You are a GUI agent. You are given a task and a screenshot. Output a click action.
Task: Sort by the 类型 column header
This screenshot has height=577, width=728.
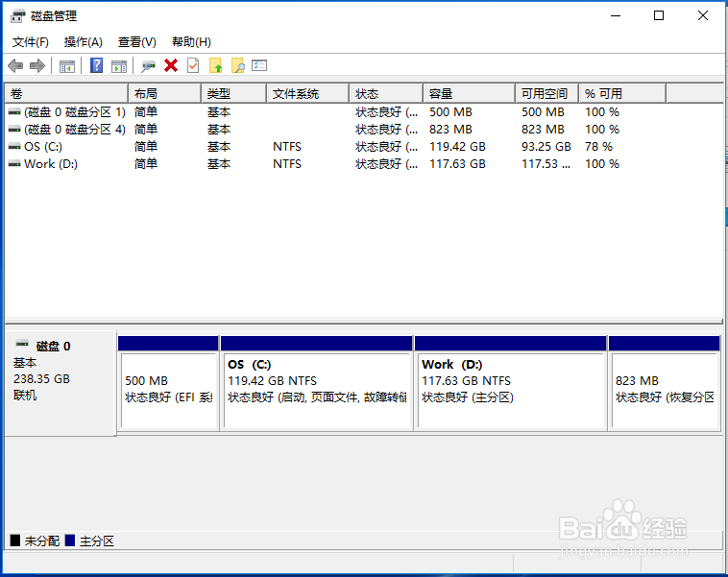[234, 94]
